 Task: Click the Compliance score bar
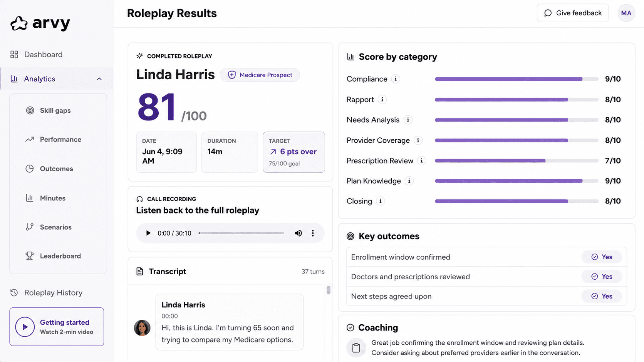[x=517, y=79]
